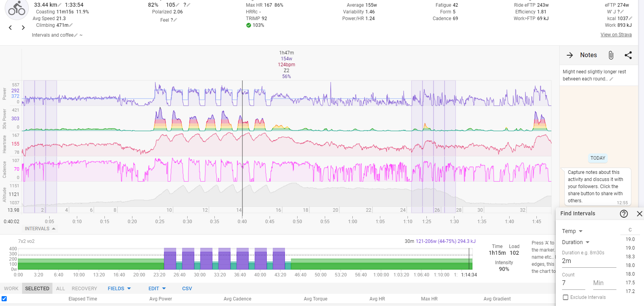
Task: Click the Heartrate chart axis label
Action: (5, 144)
